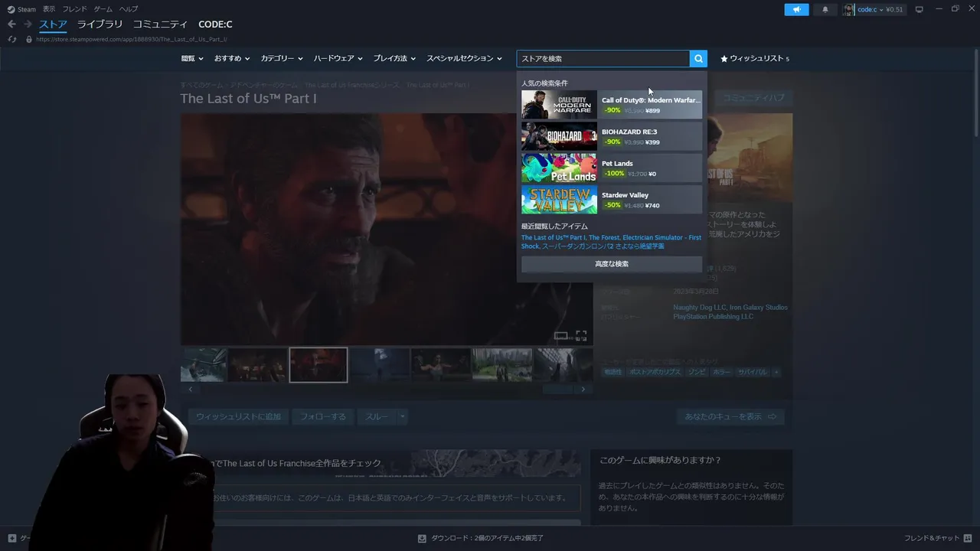The image size is (980, 551).
Task: Open the CODE:C profile tab
Action: tap(215, 24)
